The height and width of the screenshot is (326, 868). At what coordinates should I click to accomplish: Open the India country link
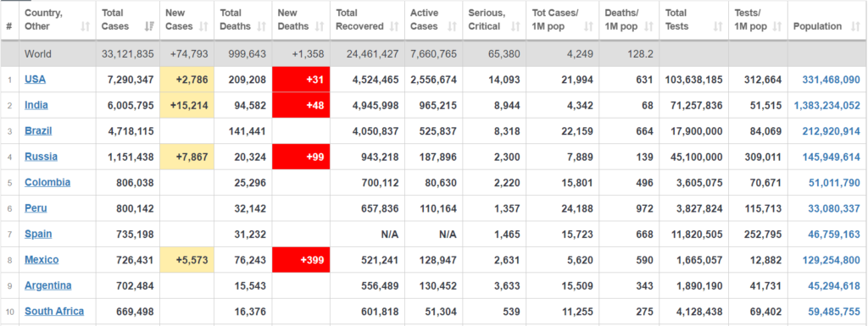36,105
